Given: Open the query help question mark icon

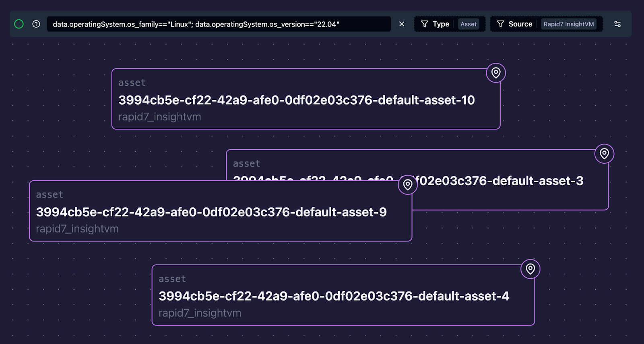Looking at the screenshot, I should pos(36,24).
